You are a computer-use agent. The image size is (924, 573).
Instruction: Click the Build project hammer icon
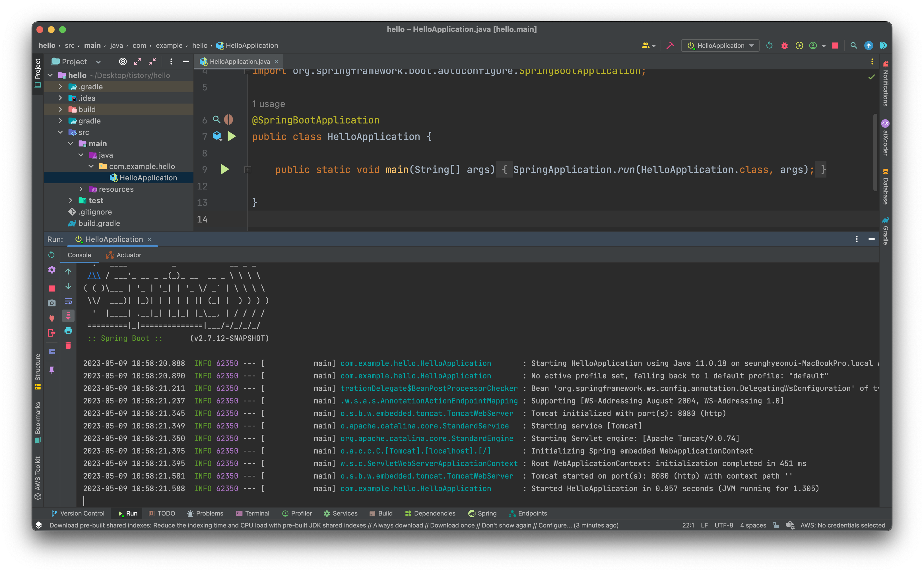(x=670, y=46)
